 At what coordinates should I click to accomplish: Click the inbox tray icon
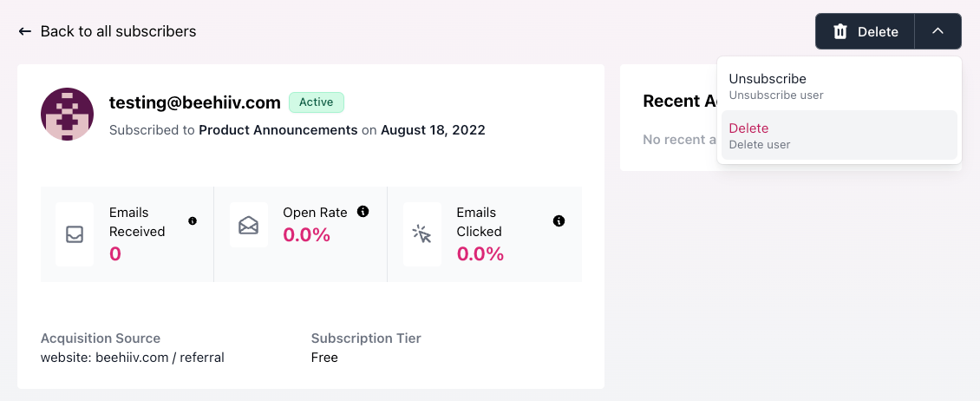pos(75,234)
